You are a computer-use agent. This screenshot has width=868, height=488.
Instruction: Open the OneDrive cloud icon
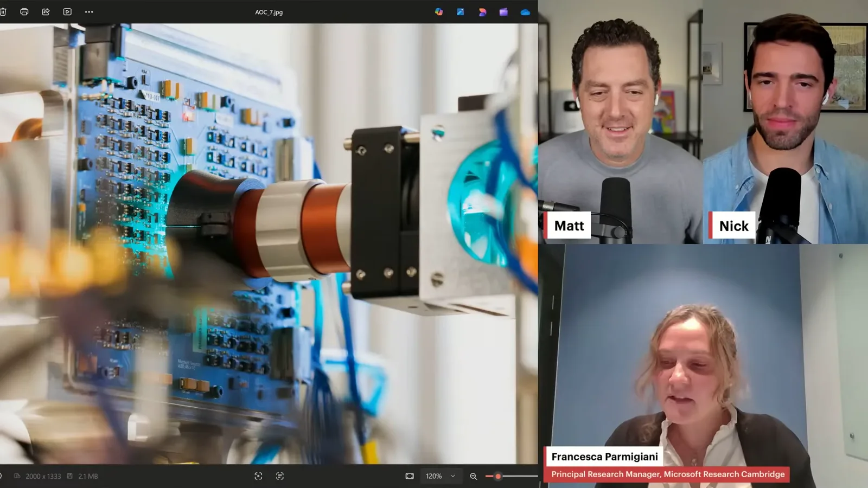[x=525, y=12]
